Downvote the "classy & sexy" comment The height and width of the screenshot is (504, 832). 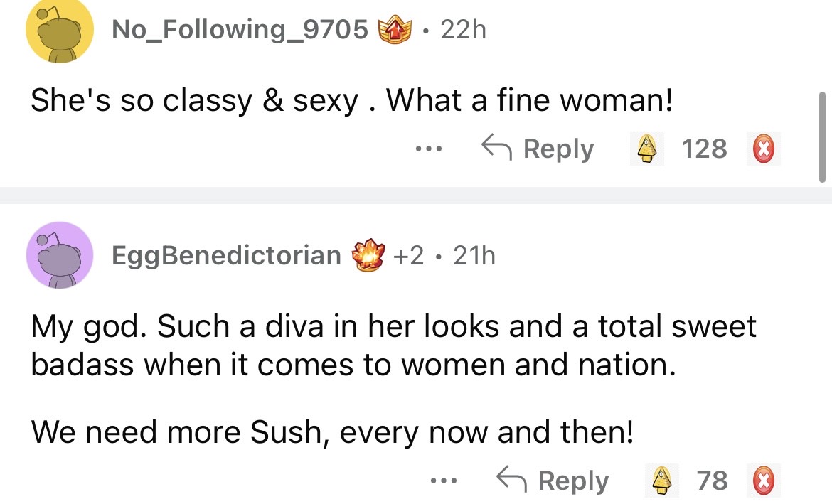[763, 149]
